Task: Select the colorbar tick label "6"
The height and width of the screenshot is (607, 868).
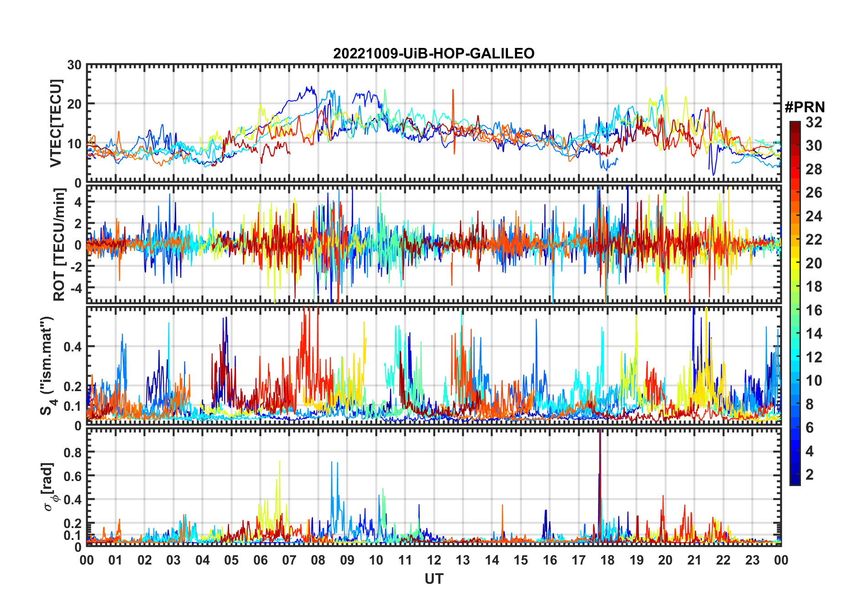Action: pyautogui.click(x=810, y=428)
